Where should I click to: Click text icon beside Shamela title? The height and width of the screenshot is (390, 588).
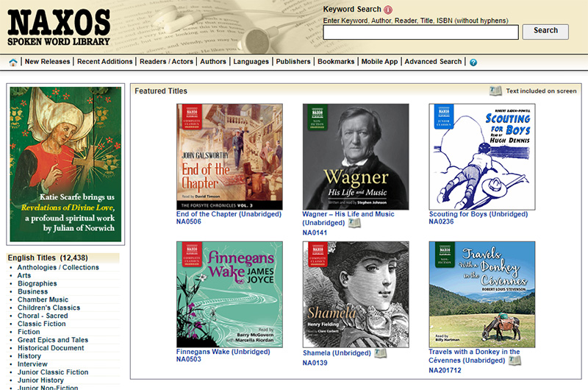pyautogui.click(x=380, y=353)
